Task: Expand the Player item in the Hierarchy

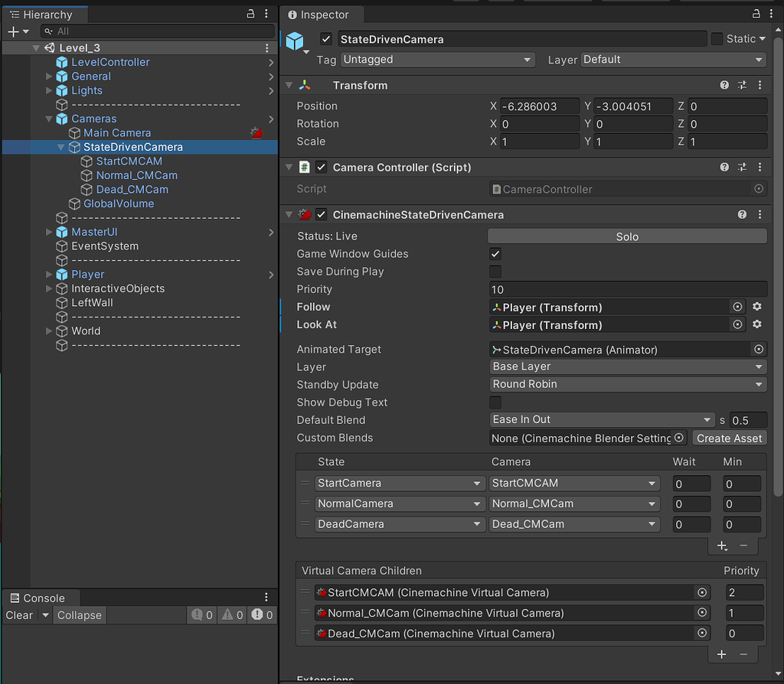Action: (x=48, y=274)
